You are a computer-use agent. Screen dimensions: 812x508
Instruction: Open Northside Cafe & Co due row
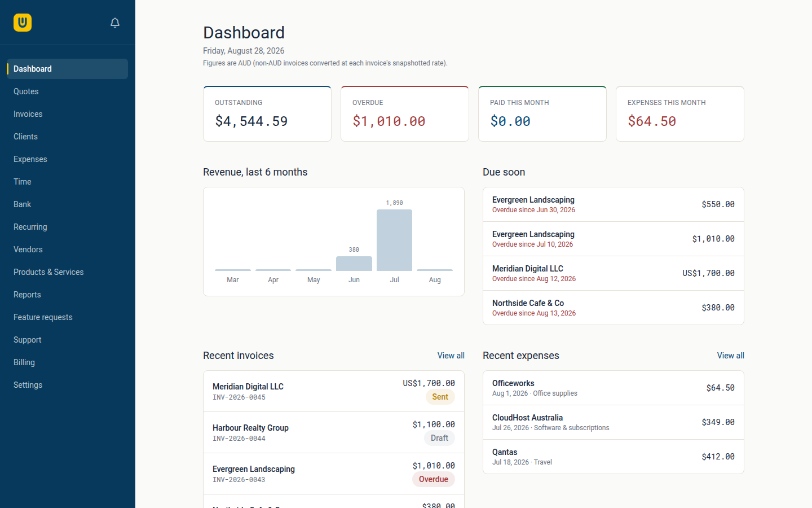click(x=614, y=308)
